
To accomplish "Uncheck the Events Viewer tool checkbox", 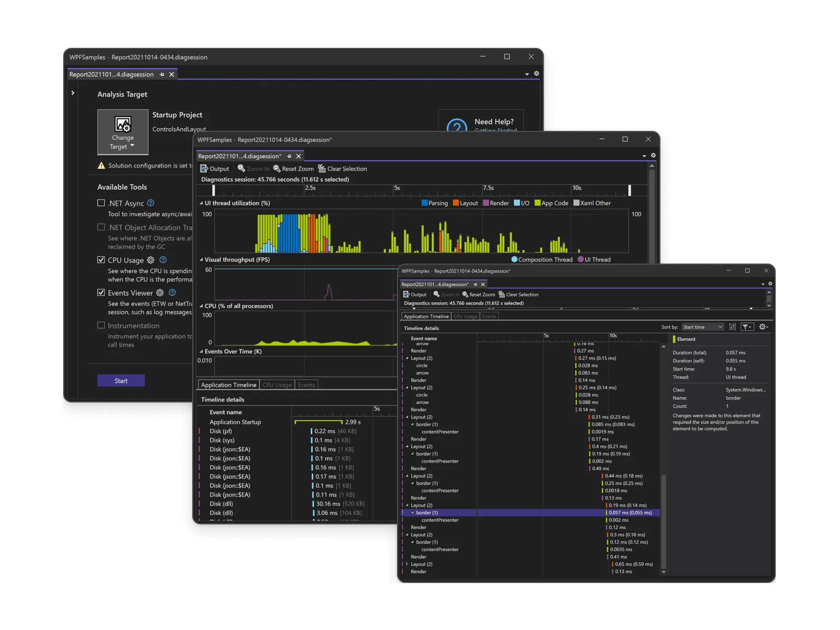I will 101,293.
